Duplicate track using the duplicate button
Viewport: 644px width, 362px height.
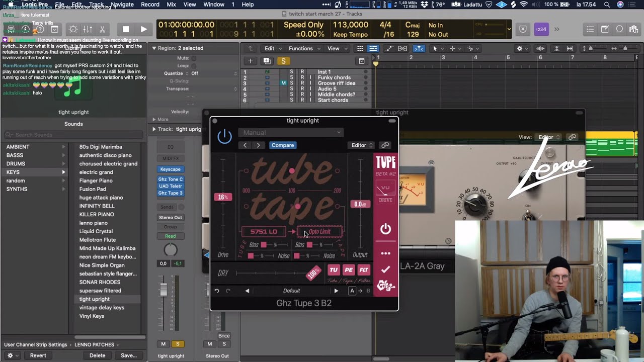tap(267, 61)
